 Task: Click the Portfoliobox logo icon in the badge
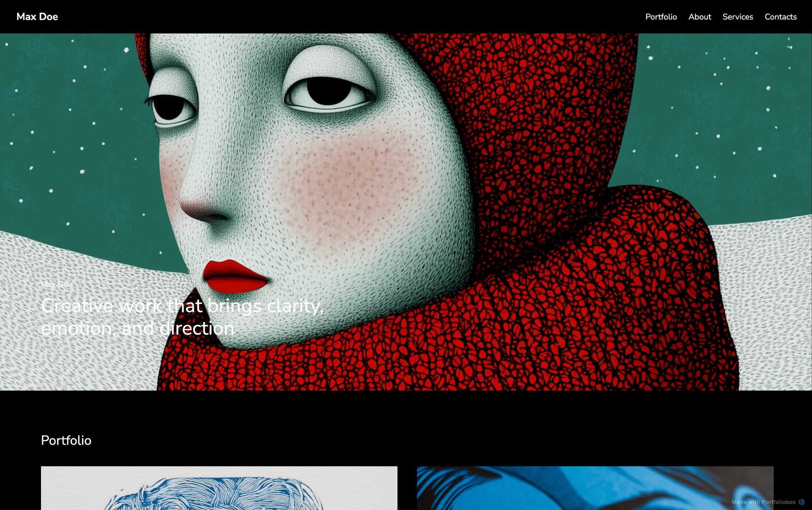click(x=802, y=502)
